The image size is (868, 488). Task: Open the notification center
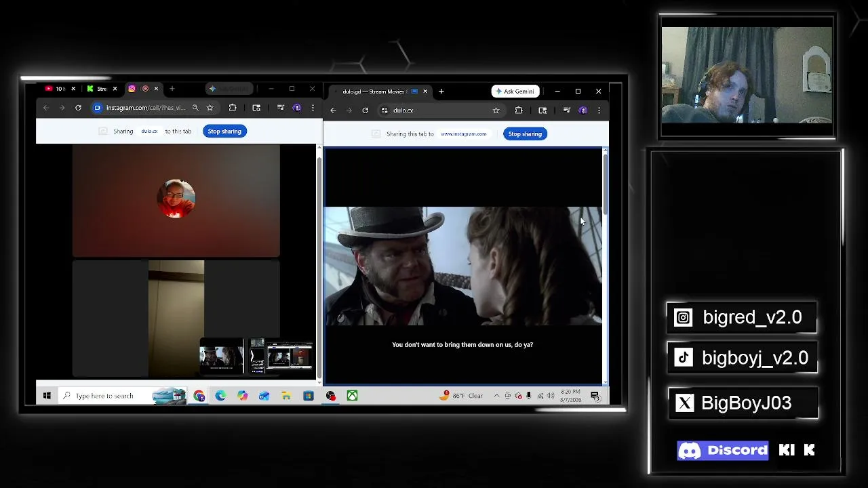coord(595,396)
